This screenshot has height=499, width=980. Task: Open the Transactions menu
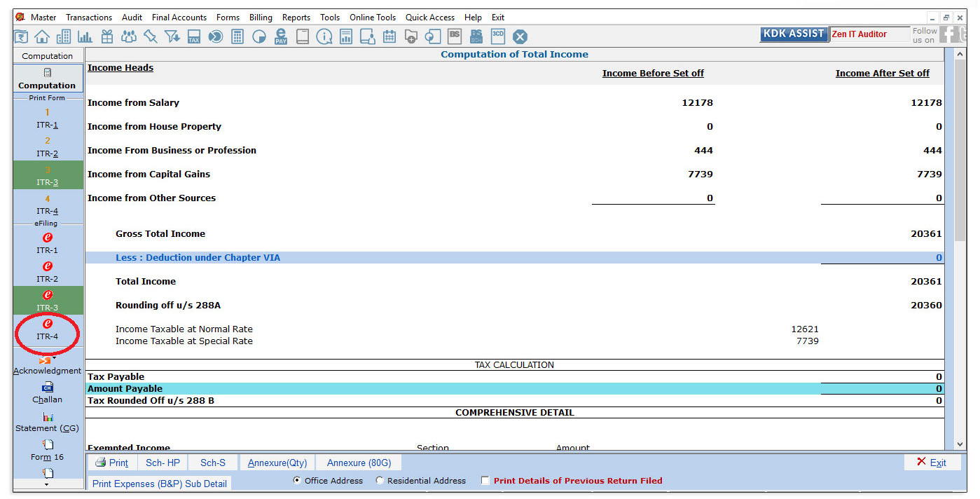point(89,18)
